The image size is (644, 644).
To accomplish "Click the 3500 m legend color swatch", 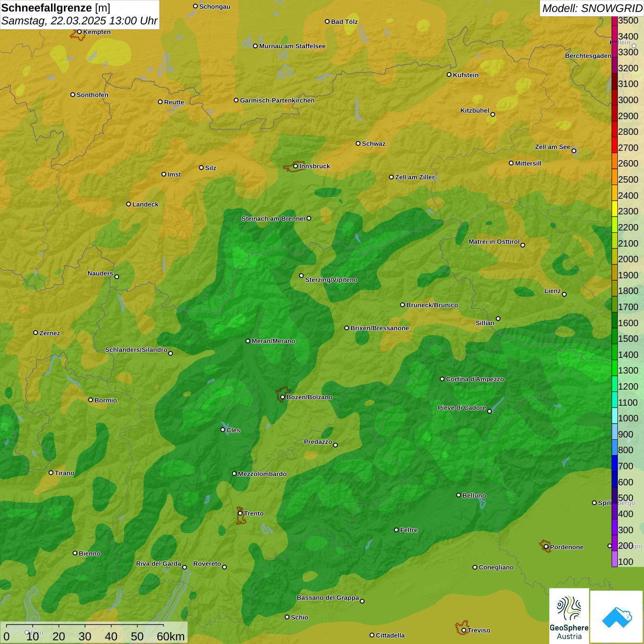I will tap(615, 20).
